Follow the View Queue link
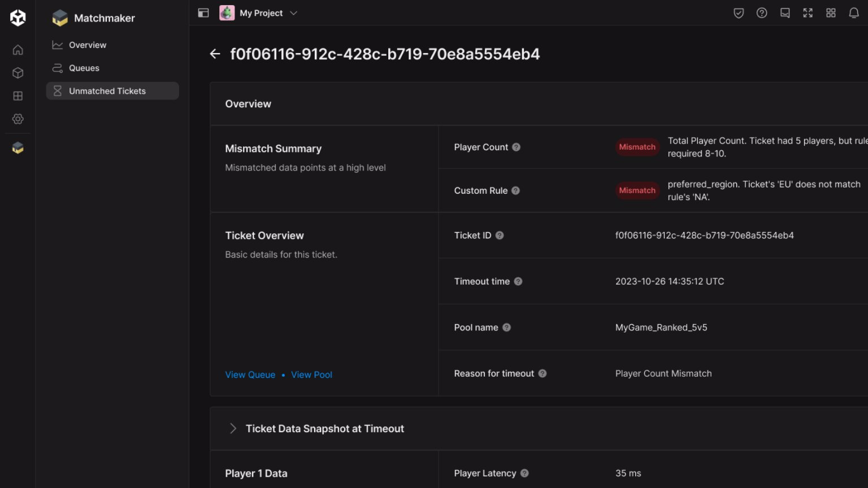Image resolution: width=868 pixels, height=488 pixels. pos(250,374)
